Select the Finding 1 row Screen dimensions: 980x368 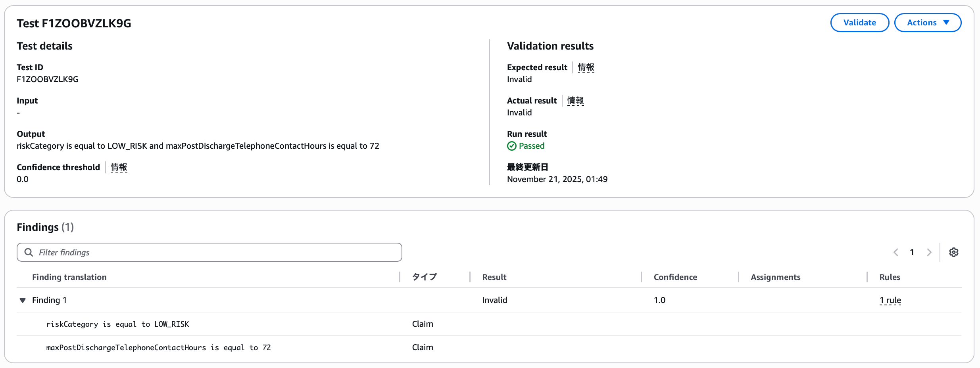point(49,300)
